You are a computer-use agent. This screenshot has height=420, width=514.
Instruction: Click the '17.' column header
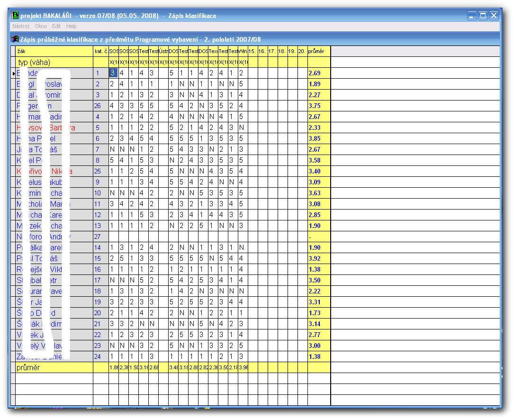[273, 51]
